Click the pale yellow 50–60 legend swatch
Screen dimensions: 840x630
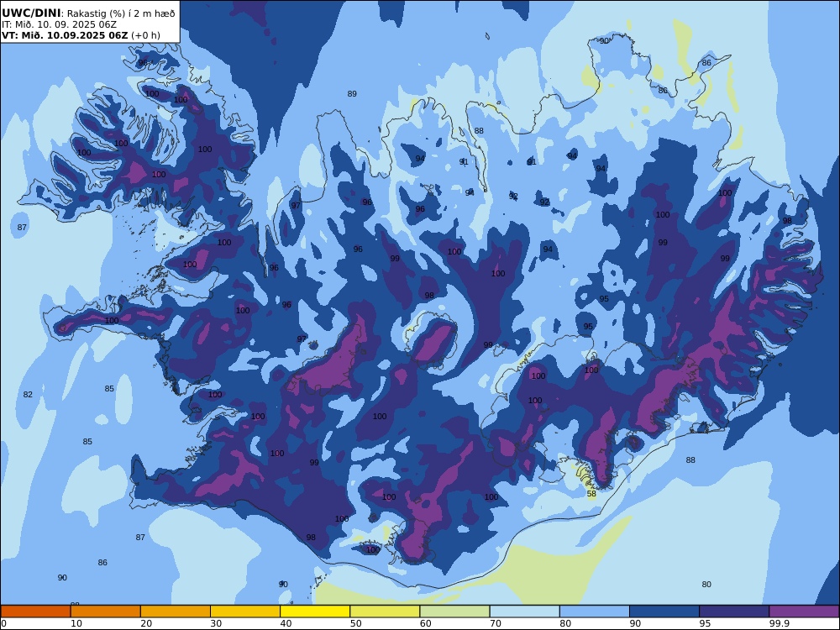[385, 612]
